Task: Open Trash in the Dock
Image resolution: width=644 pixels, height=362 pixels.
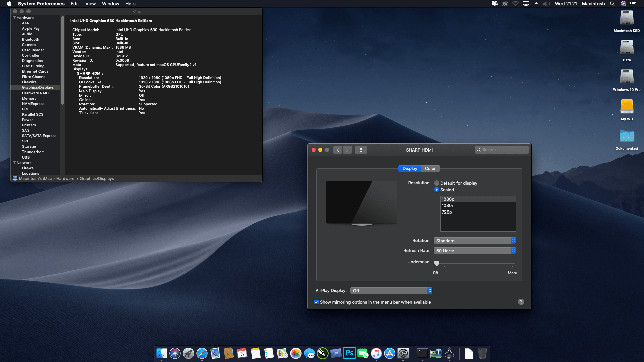Action: coord(482,353)
